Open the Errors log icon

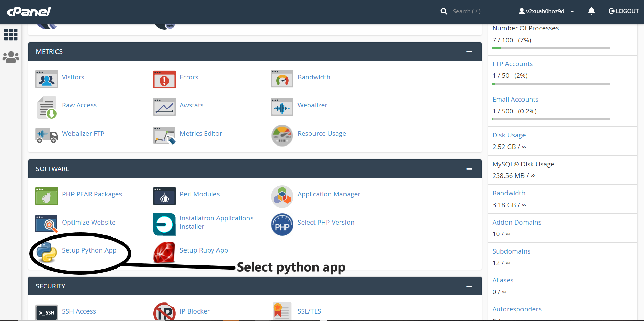164,79
